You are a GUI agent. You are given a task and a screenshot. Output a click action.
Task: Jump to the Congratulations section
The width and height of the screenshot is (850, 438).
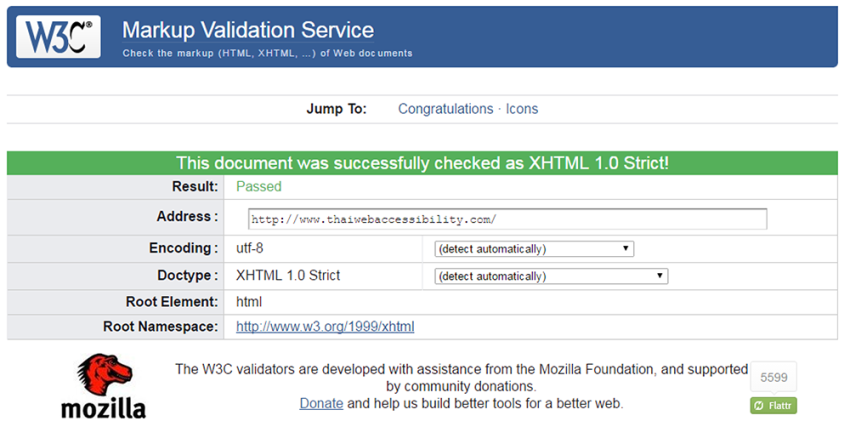click(446, 109)
